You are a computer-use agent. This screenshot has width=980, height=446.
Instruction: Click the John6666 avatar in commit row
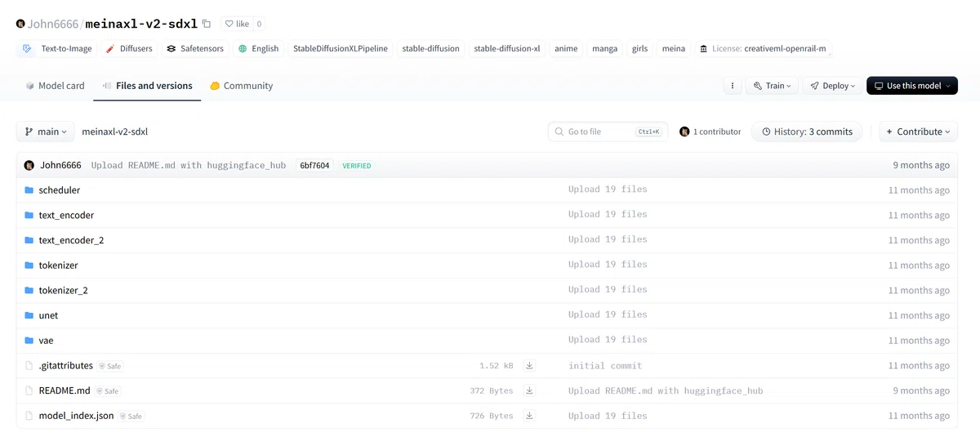click(x=29, y=165)
